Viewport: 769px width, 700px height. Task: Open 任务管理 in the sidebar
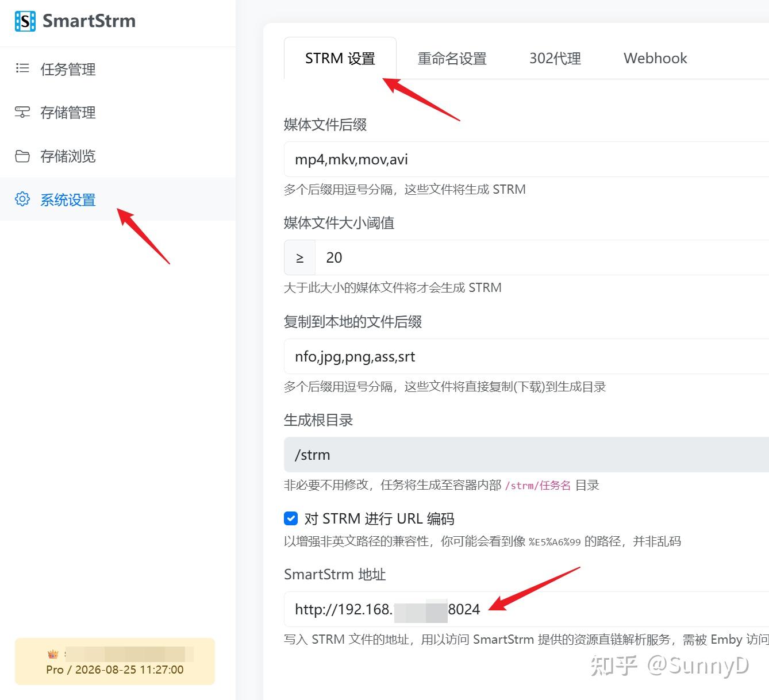(68, 70)
